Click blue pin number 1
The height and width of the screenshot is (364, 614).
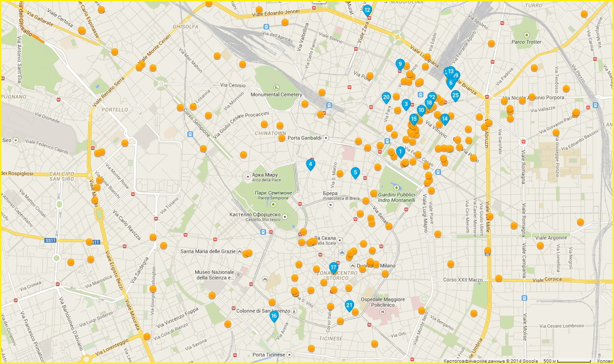pyautogui.click(x=401, y=152)
